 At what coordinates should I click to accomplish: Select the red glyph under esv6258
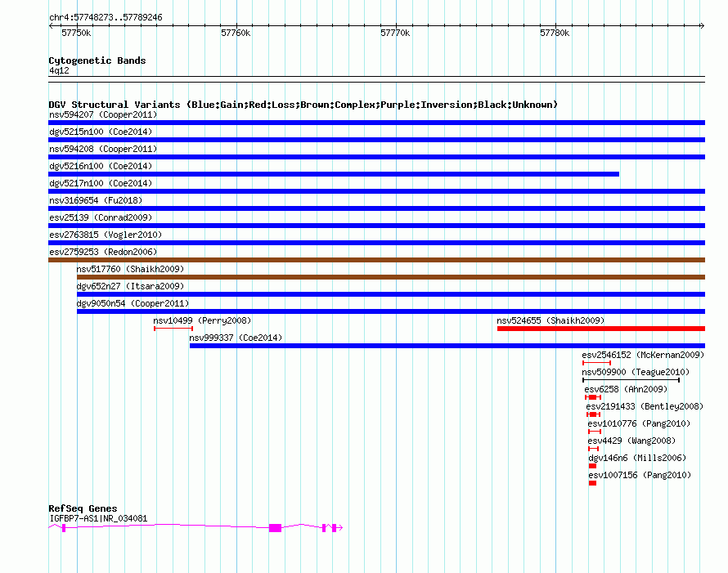[593, 397]
